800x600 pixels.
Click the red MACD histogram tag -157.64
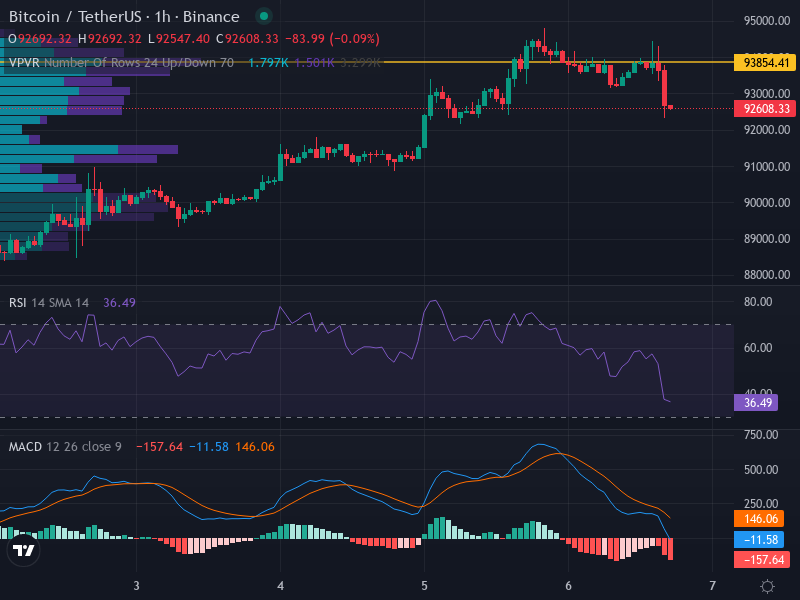[x=763, y=559]
